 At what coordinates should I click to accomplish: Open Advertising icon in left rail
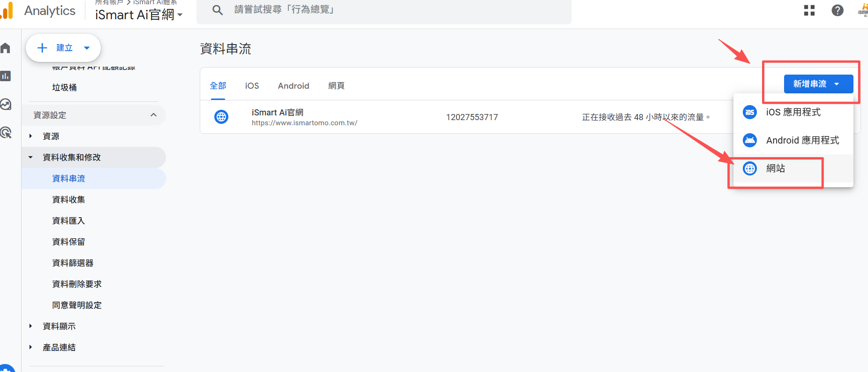point(6,132)
